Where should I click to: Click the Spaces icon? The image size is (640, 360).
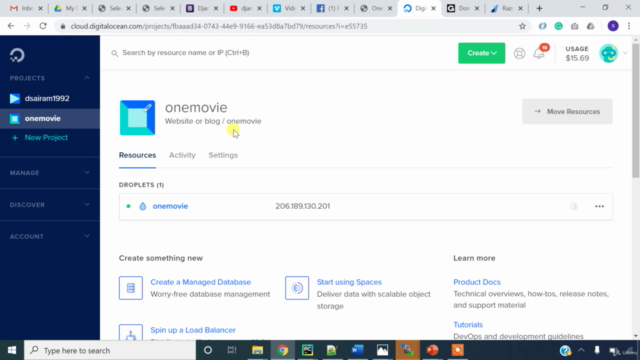pyautogui.click(x=297, y=288)
